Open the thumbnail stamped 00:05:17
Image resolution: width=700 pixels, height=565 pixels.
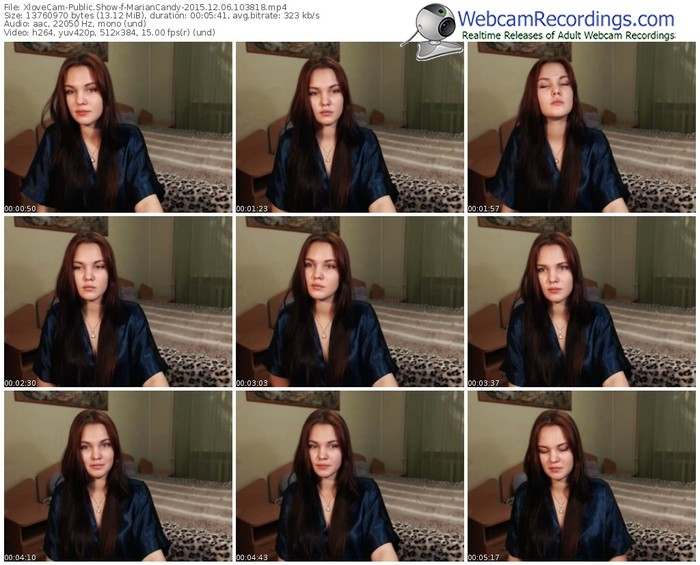[x=582, y=476]
